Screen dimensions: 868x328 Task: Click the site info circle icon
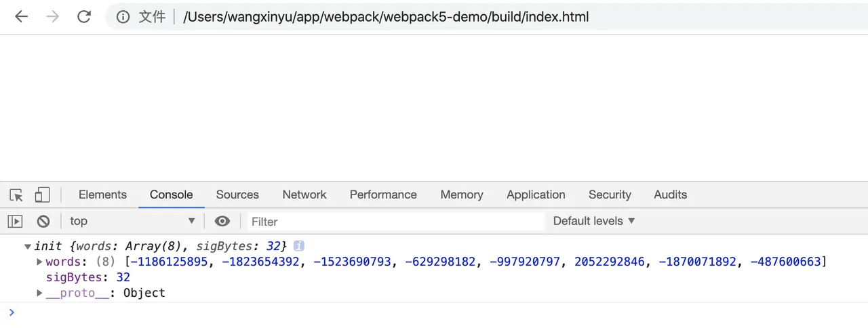click(123, 18)
